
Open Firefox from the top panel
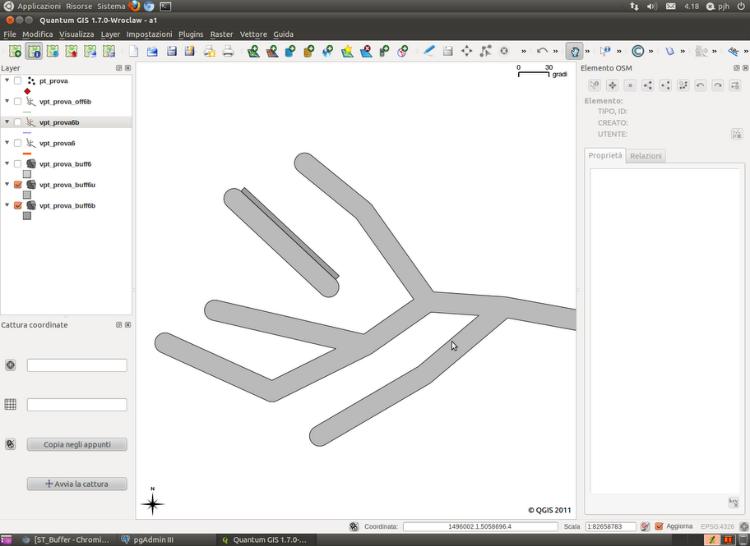click(134, 6)
